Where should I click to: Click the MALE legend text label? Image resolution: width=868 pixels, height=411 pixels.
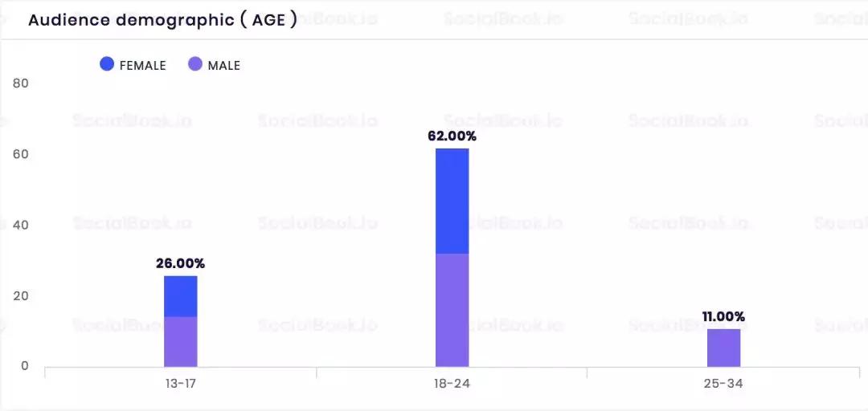tap(223, 66)
